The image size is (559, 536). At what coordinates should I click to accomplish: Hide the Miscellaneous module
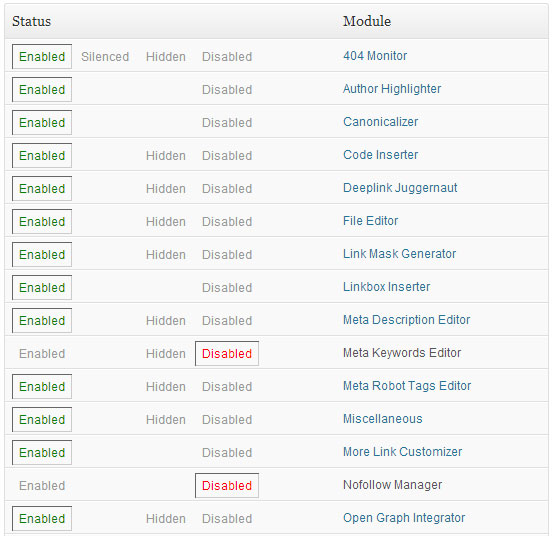click(x=166, y=419)
